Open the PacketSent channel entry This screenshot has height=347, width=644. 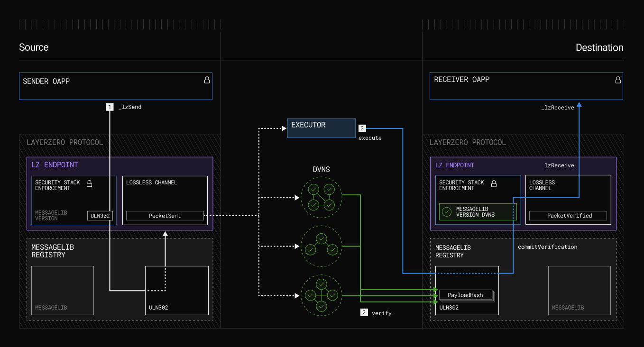click(165, 216)
